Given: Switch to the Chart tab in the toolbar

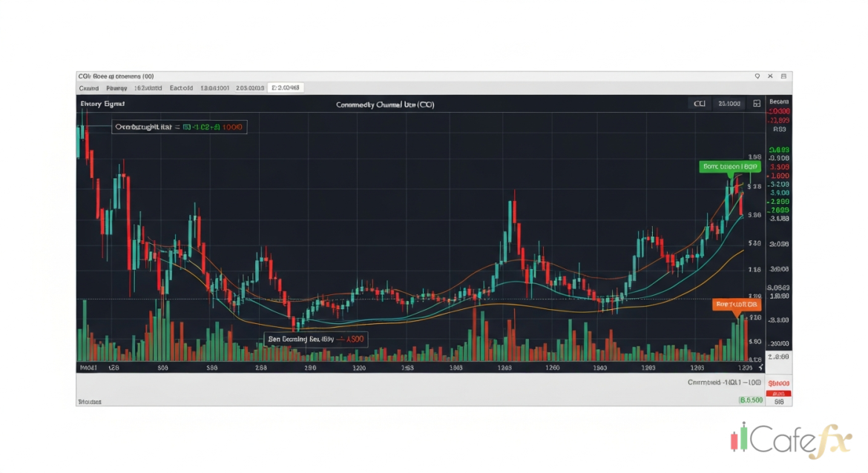Looking at the screenshot, I should click(88, 87).
